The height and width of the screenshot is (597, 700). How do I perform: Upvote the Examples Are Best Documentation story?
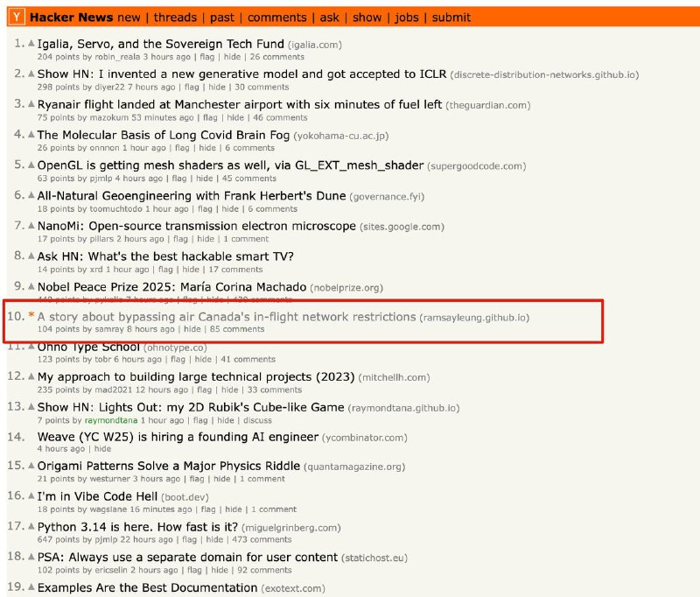click(31, 586)
